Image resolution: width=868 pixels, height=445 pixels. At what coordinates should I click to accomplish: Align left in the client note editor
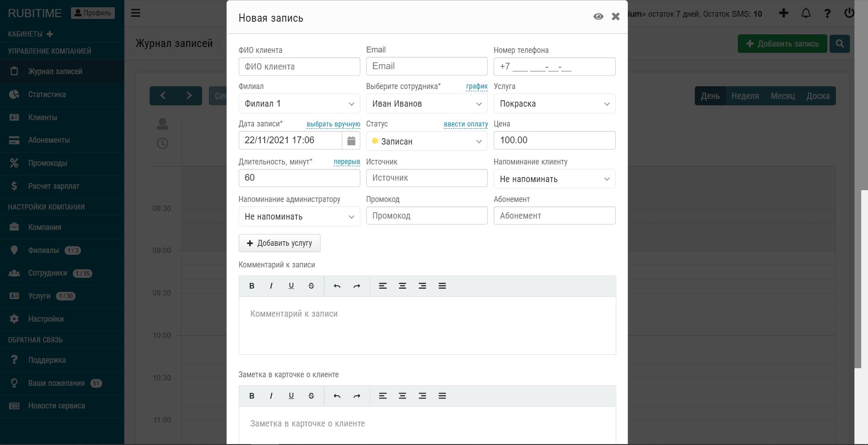pyautogui.click(x=382, y=396)
